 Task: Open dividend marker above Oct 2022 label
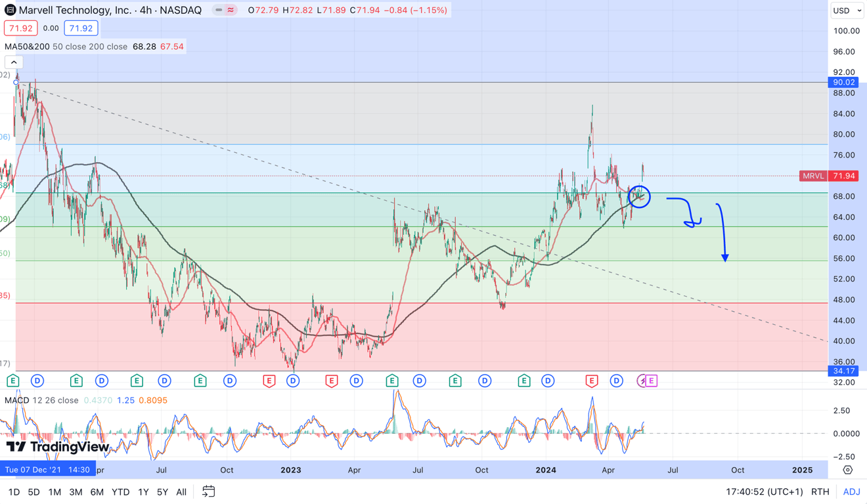tap(229, 381)
